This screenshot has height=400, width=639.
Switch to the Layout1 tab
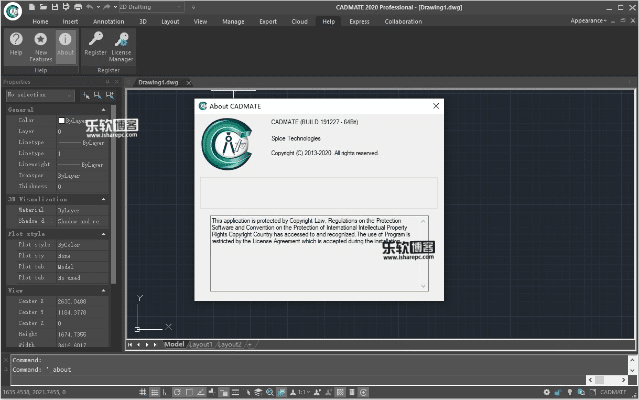tap(201, 344)
